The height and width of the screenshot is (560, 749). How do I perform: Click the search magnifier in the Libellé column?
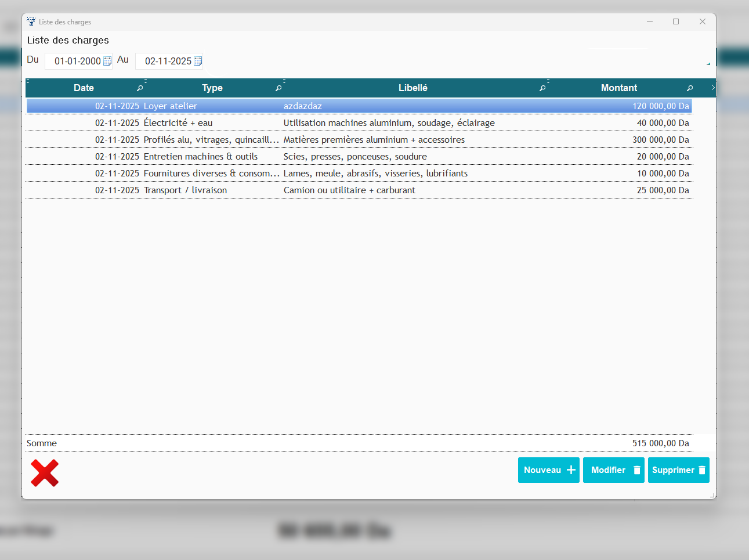(x=542, y=88)
